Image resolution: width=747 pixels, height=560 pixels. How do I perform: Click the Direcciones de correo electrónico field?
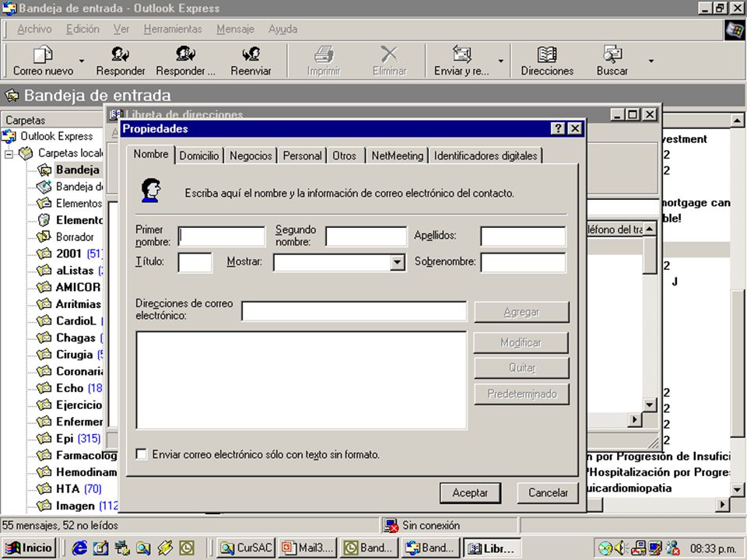[354, 311]
